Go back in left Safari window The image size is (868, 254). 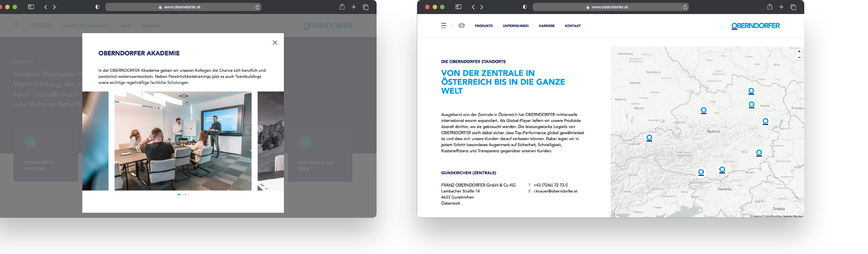click(46, 7)
